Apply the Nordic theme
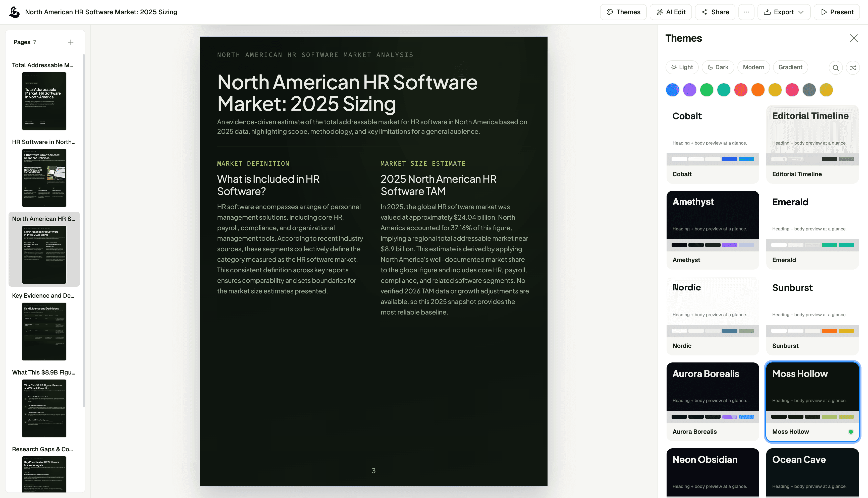This screenshot has width=868, height=498. 713,316
